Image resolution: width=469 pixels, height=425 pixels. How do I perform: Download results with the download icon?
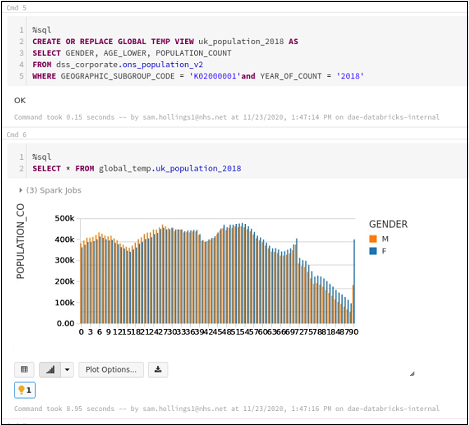click(158, 370)
